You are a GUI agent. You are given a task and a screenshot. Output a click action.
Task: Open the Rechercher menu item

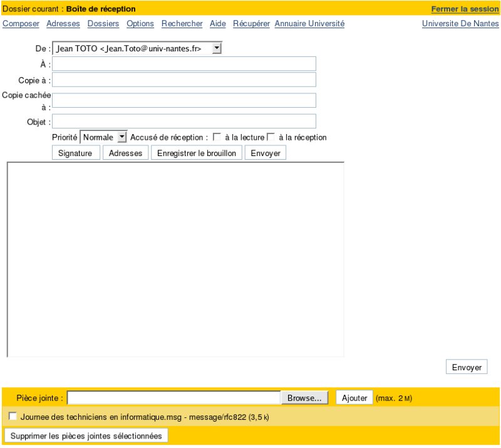182,23
